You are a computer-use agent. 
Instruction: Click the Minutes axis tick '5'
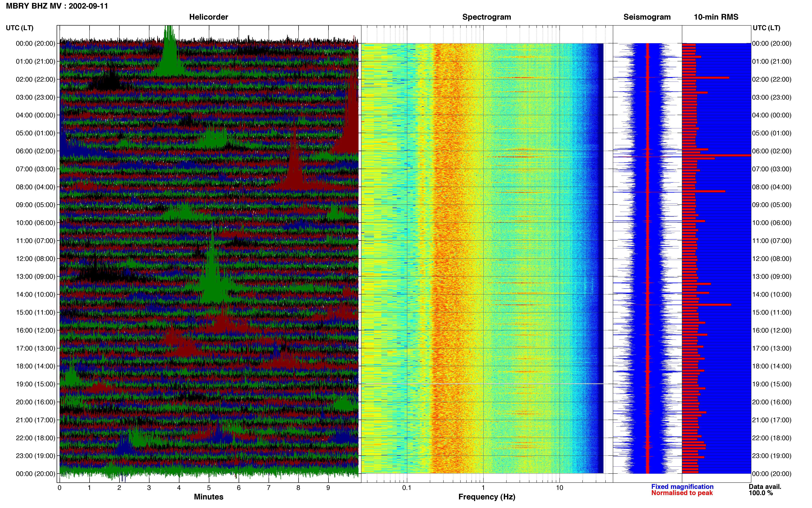tap(209, 488)
